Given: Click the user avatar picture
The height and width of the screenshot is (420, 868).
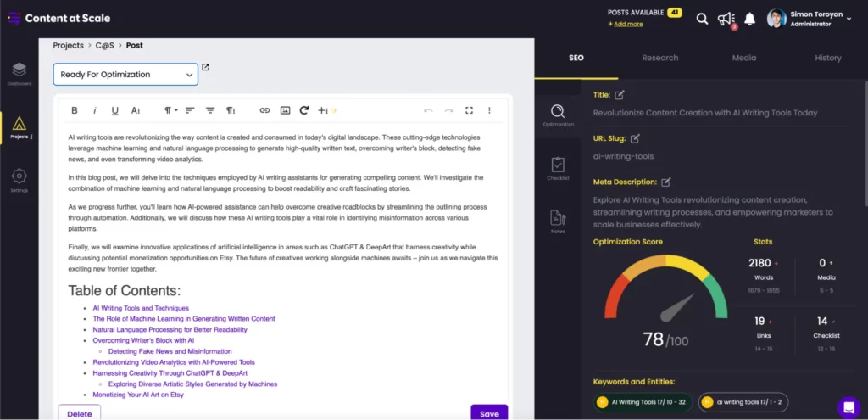Looking at the screenshot, I should 776,19.
